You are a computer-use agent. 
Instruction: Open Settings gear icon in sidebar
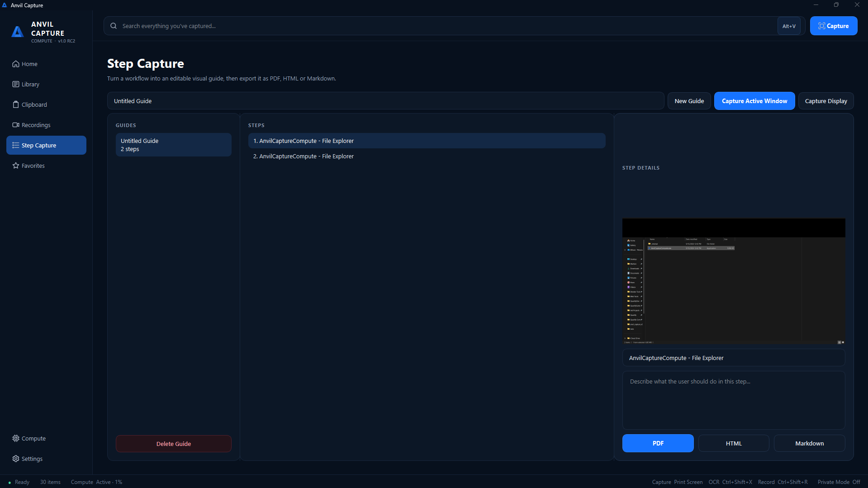tap(16, 459)
